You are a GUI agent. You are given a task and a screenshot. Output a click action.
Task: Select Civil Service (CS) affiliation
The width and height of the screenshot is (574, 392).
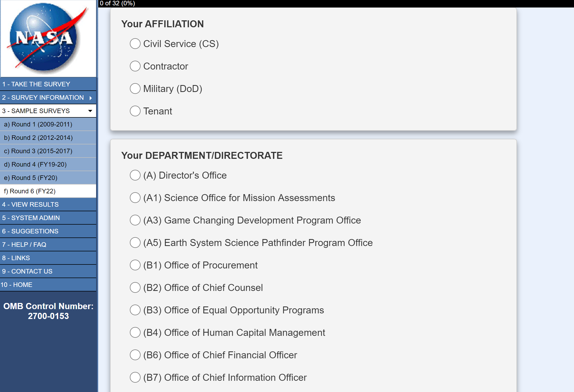[x=135, y=44]
